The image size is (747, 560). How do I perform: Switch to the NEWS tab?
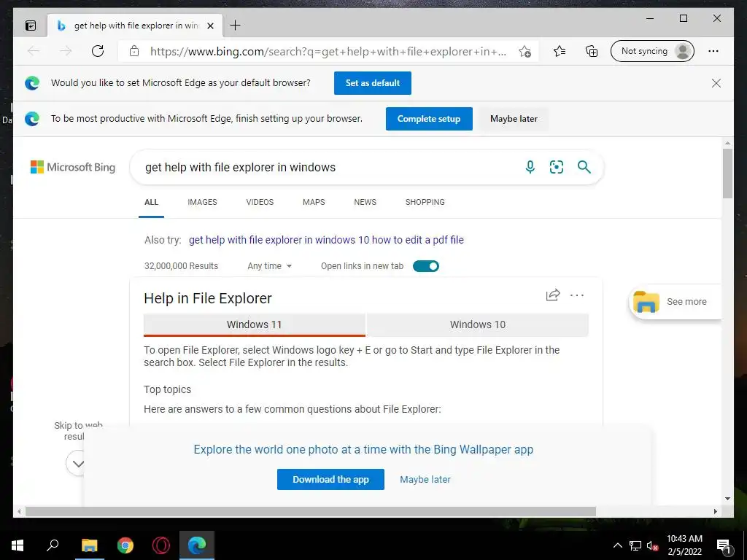pyautogui.click(x=365, y=202)
